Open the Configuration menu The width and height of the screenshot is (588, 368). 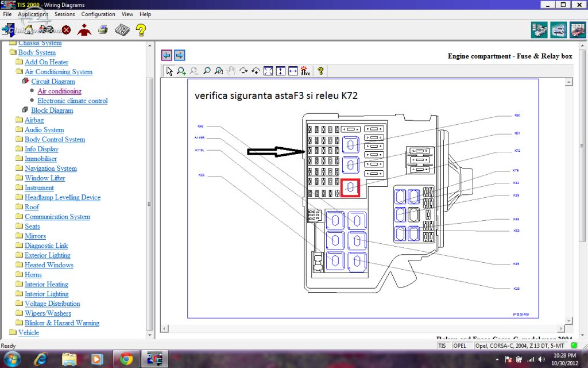tap(98, 14)
